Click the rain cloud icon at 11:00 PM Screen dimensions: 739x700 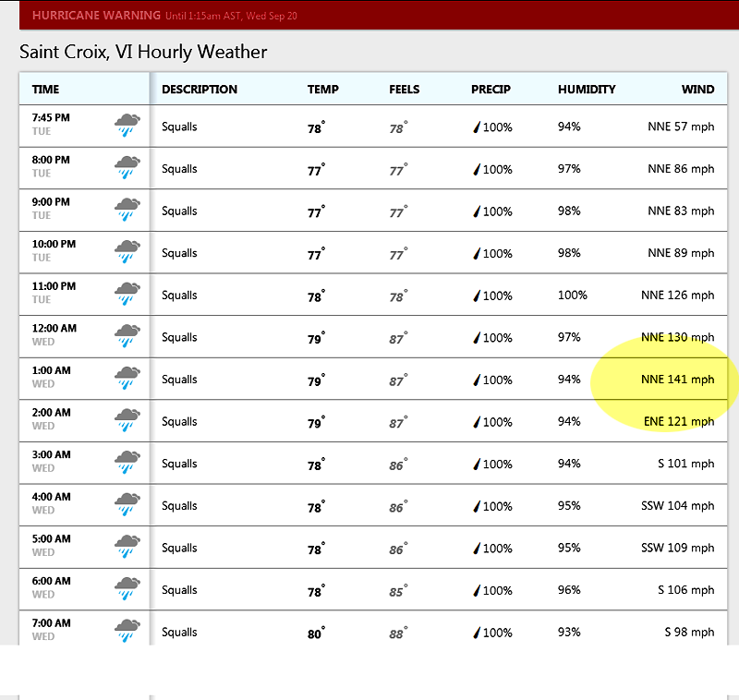127,294
